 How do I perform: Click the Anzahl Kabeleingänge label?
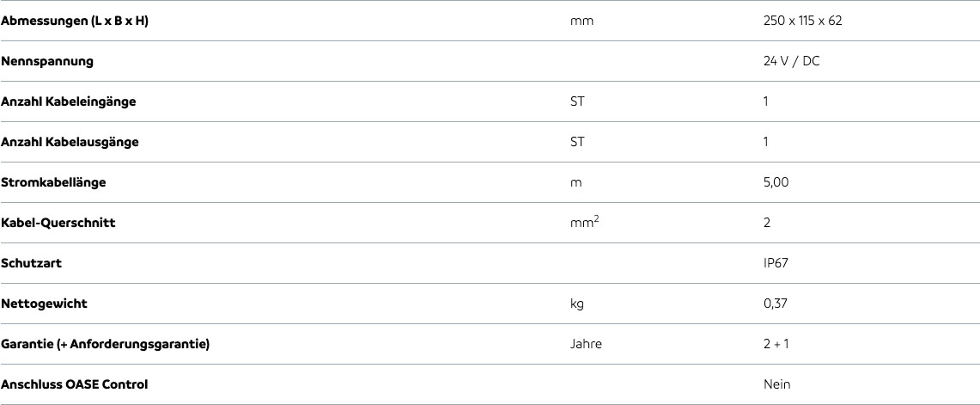[69, 101]
